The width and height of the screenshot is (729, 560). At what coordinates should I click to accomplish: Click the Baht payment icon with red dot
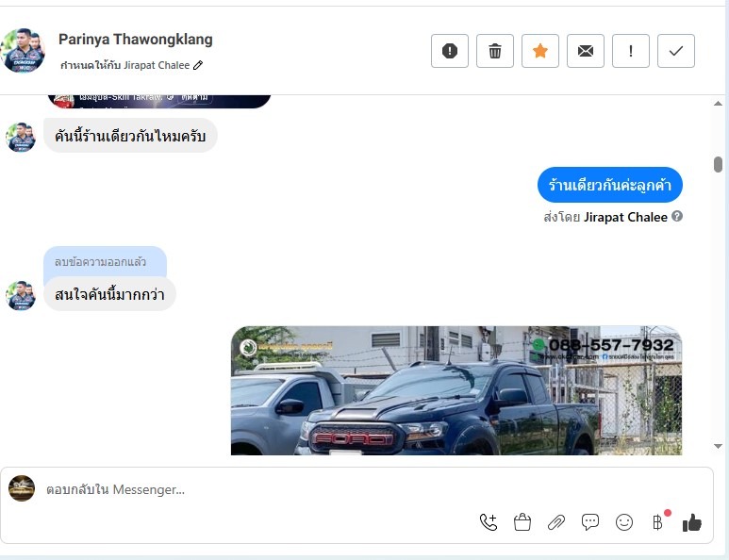[x=658, y=522]
